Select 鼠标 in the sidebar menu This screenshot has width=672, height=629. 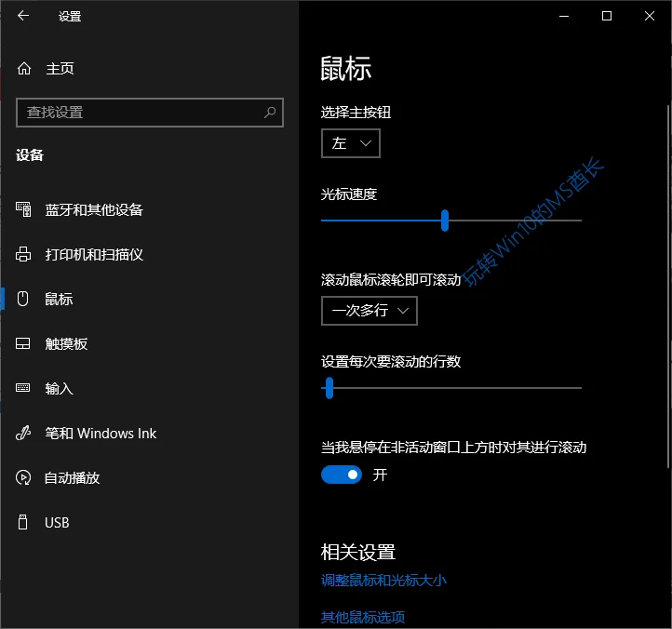point(59,300)
